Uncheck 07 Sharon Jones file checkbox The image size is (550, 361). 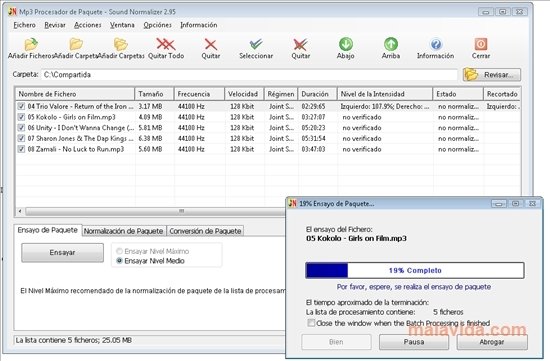click(x=21, y=138)
